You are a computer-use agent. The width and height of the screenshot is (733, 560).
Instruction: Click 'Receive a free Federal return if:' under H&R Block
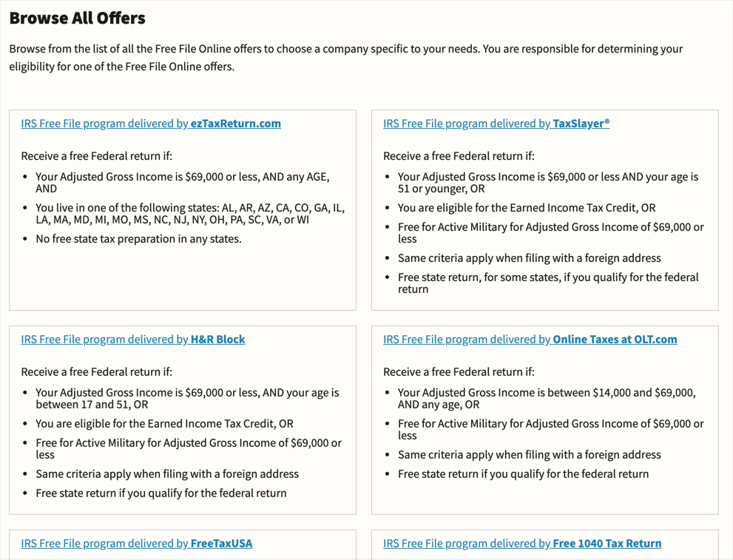tap(97, 372)
